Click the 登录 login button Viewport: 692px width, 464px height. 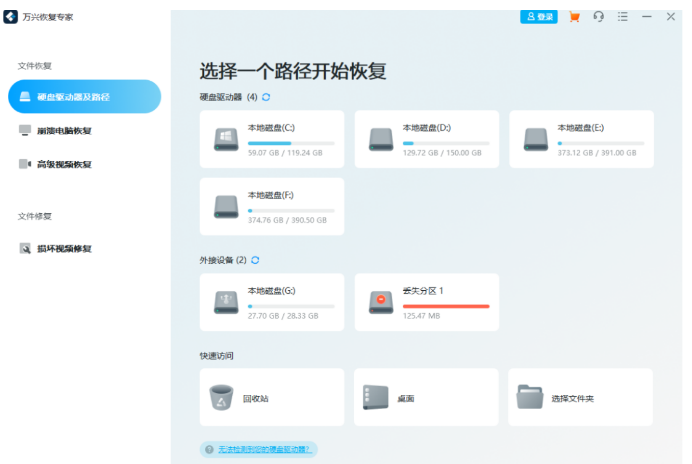pyautogui.click(x=539, y=17)
